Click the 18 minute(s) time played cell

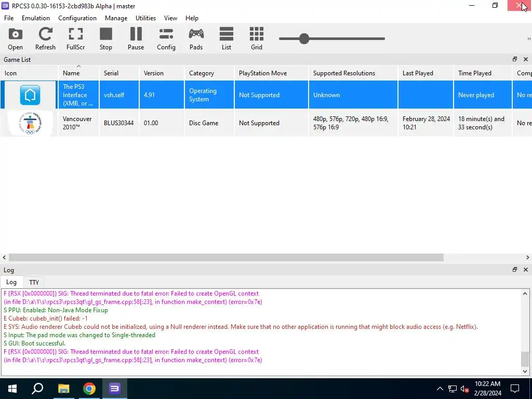pos(483,123)
